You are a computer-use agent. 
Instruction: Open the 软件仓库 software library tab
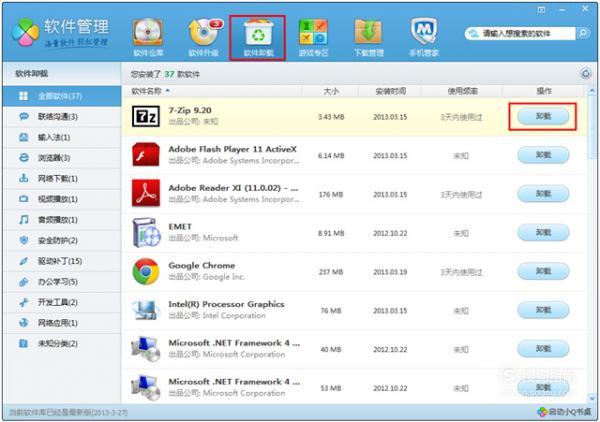click(148, 37)
